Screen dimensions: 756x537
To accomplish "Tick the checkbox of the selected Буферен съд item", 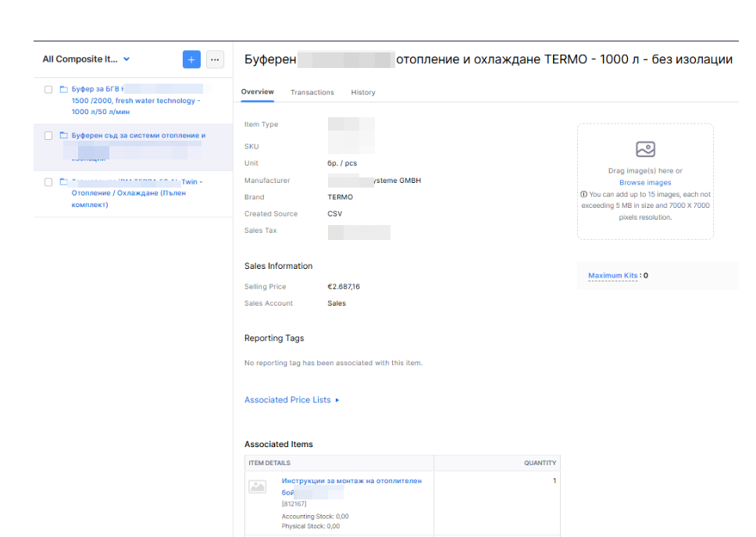I will pos(48,134).
